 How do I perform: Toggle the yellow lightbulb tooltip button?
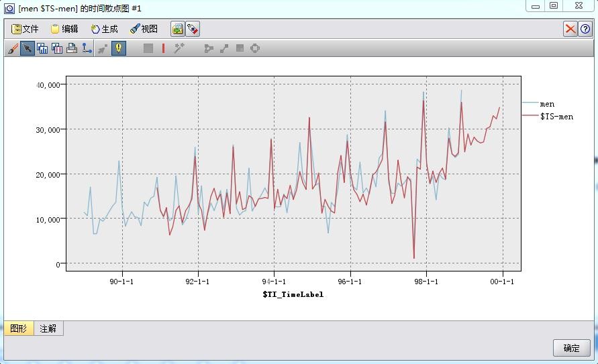119,48
